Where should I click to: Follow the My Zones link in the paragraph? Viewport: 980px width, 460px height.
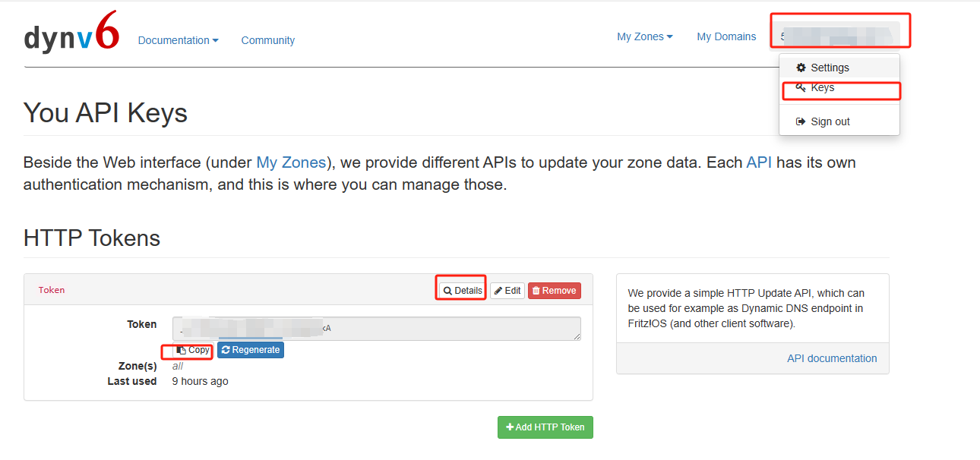click(291, 162)
